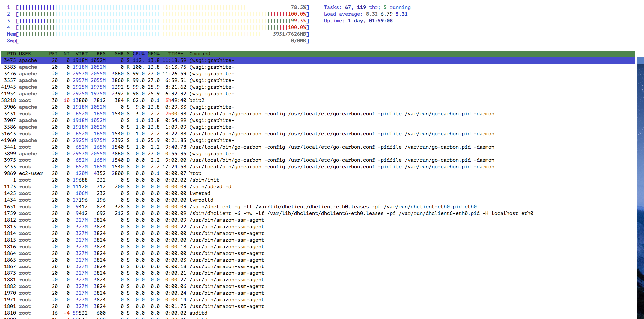Select the /sbin/init process row
This screenshot has height=319, width=644.
[x=133, y=180]
